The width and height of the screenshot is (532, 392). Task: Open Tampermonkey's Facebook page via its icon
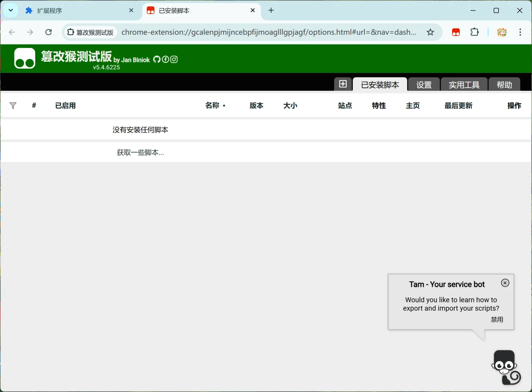[165, 59]
